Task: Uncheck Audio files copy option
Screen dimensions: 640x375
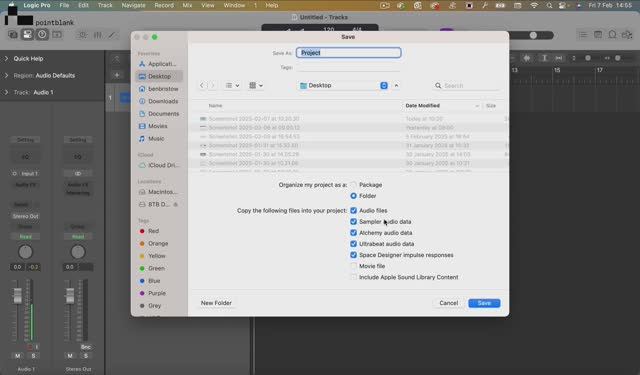Action: tap(353, 211)
